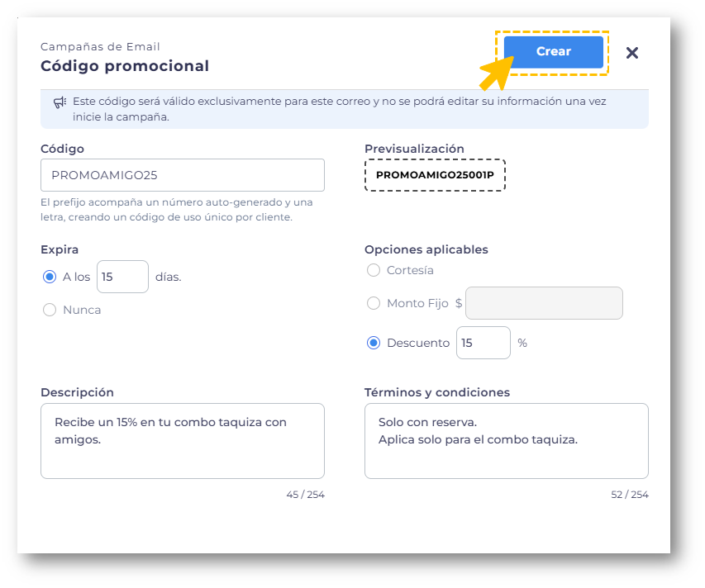
Task: Click the 45 / 254 character counter
Action: click(305, 495)
